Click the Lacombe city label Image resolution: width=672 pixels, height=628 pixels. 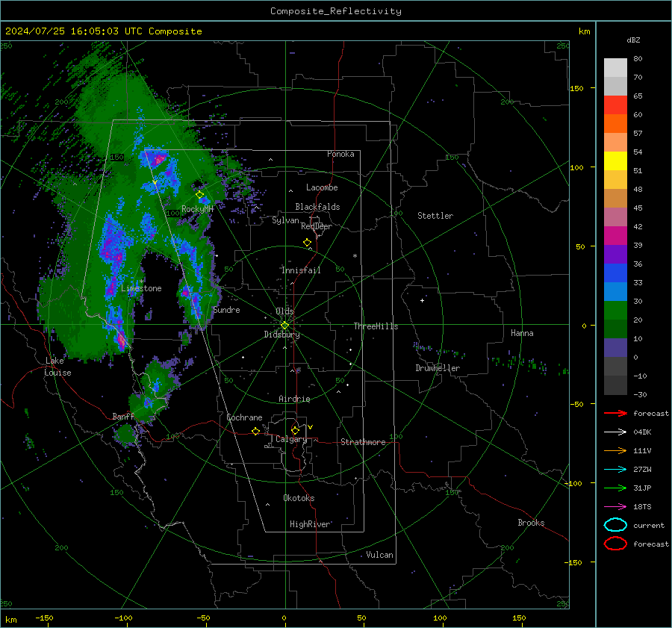[322, 187]
